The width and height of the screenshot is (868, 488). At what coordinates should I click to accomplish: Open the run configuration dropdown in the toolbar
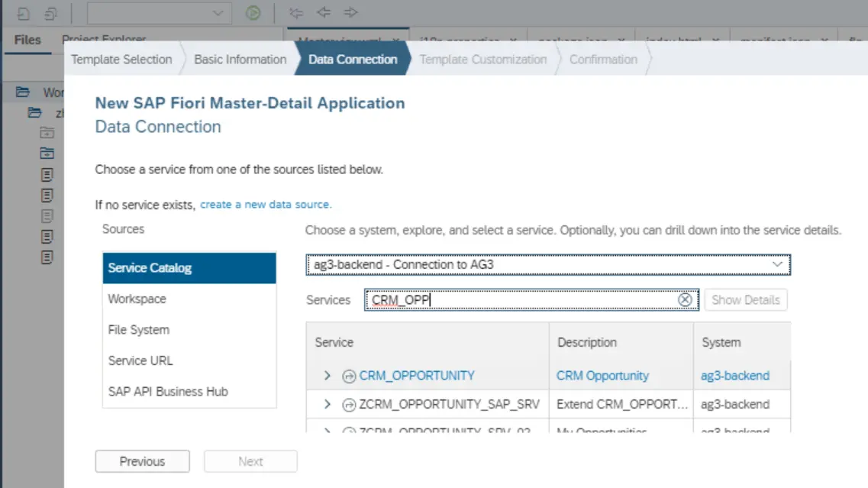tap(159, 13)
